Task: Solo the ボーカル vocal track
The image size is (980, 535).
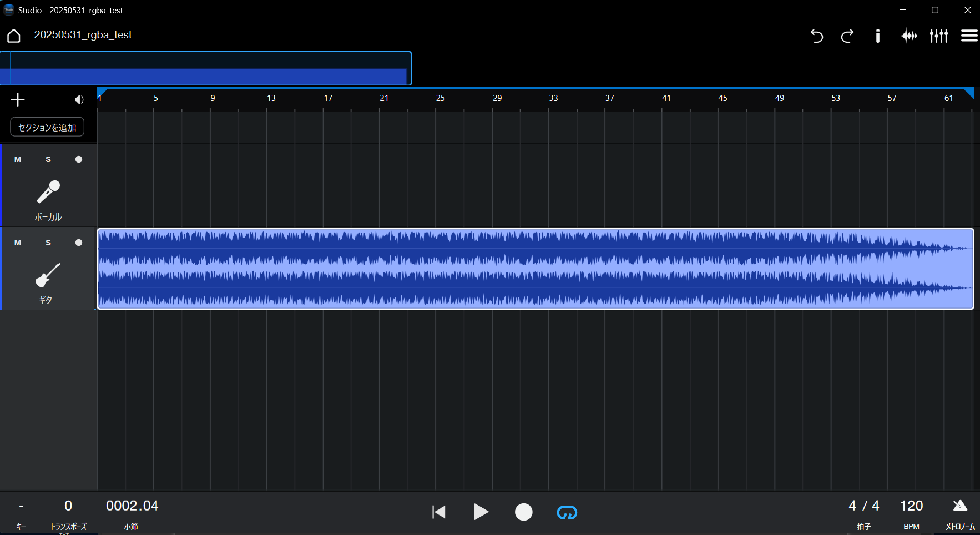Action: pos(48,160)
